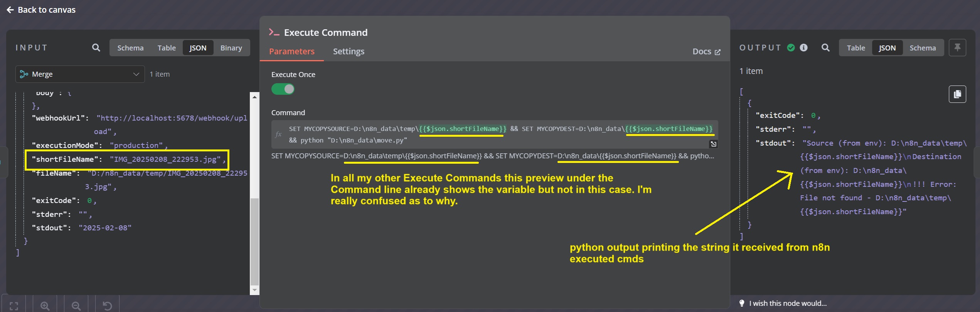Click the input panel search icon
Screen dimensions: 980x312
96,48
